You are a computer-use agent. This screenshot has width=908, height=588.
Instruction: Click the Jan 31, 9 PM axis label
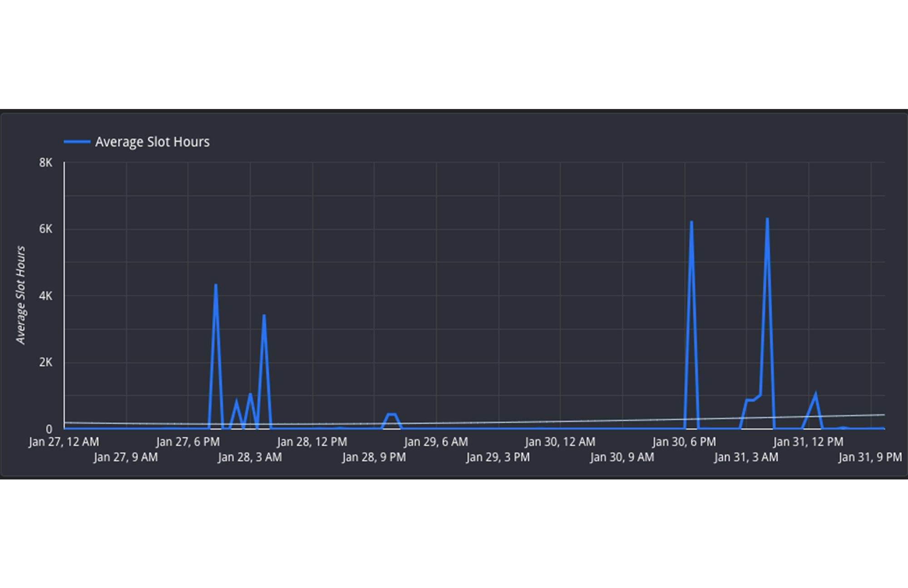click(870, 457)
